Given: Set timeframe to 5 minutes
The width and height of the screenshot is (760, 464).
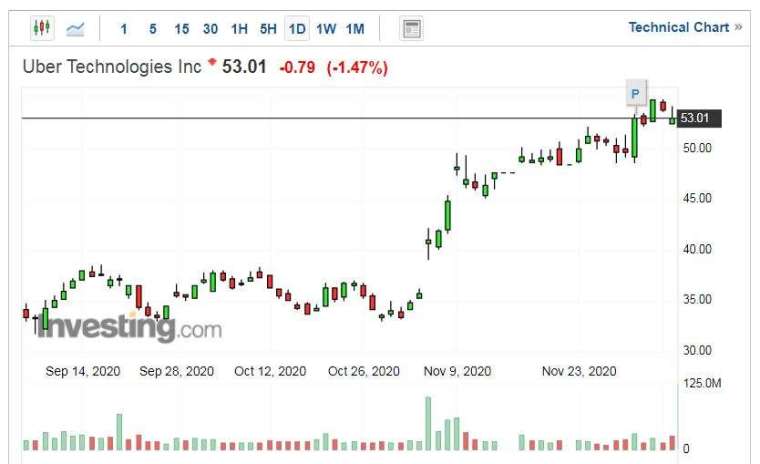Looking at the screenshot, I should coord(153,29).
